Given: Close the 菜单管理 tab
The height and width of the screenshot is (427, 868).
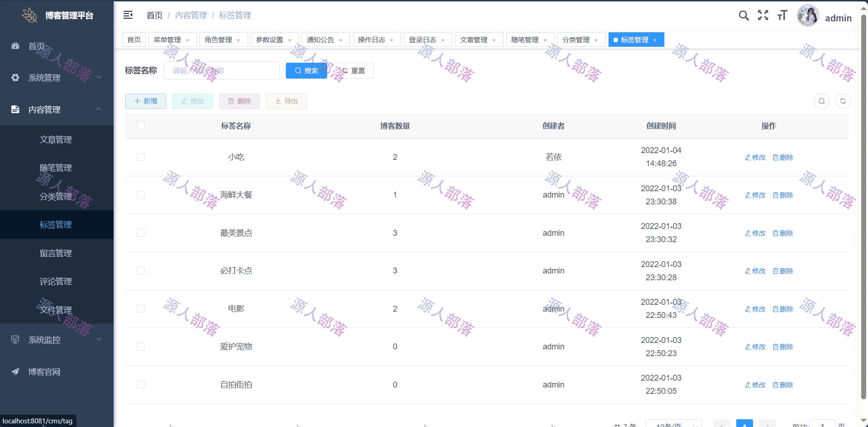Looking at the screenshot, I should 187,40.
